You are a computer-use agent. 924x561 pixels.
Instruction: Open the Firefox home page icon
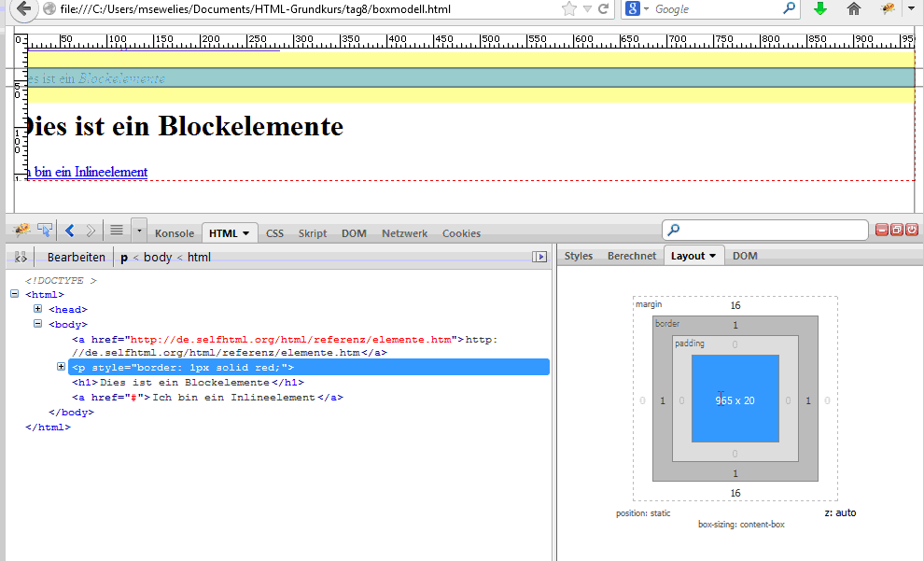tap(853, 10)
